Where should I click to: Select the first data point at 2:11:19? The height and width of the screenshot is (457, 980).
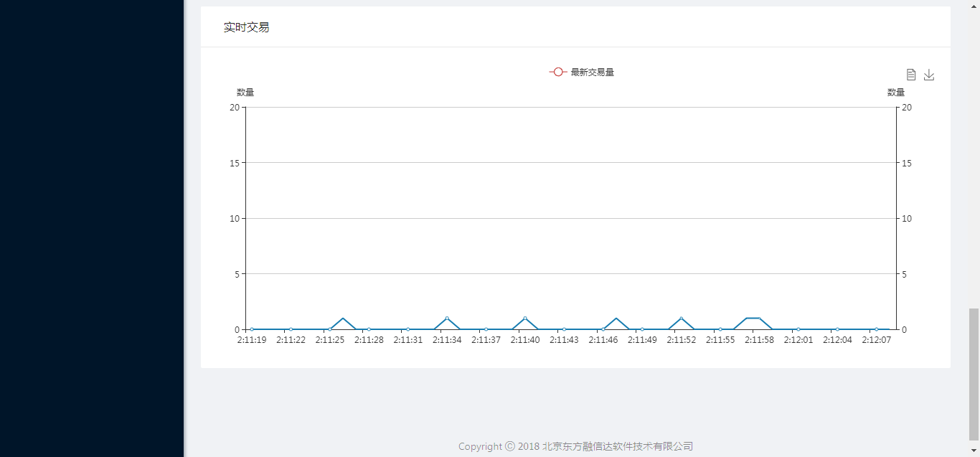coord(252,329)
